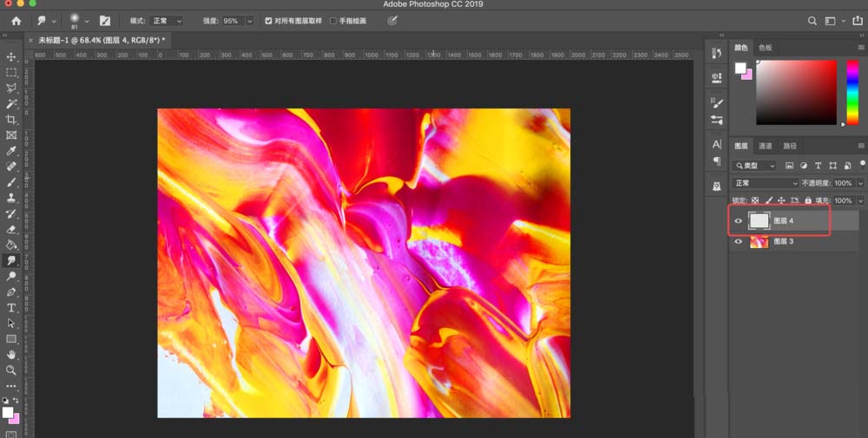This screenshot has width=868, height=438.
Task: Click the 图层 3 layer thumbnail
Action: click(759, 242)
